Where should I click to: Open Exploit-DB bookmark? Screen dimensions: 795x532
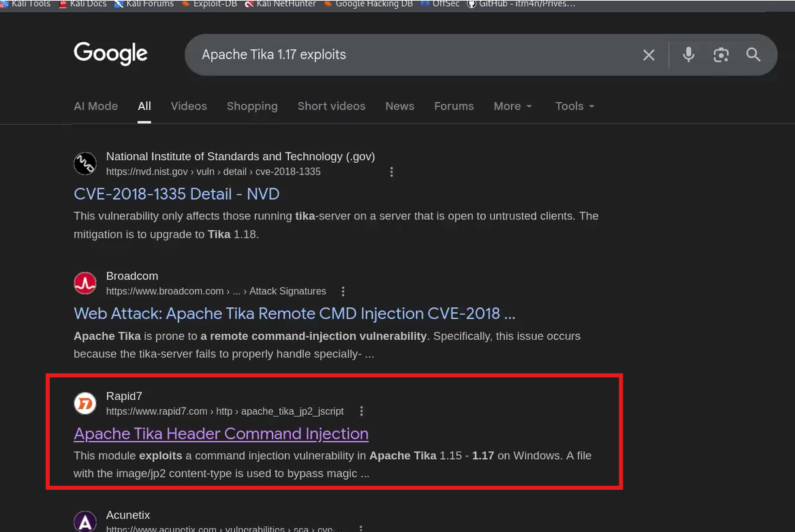[209, 4]
